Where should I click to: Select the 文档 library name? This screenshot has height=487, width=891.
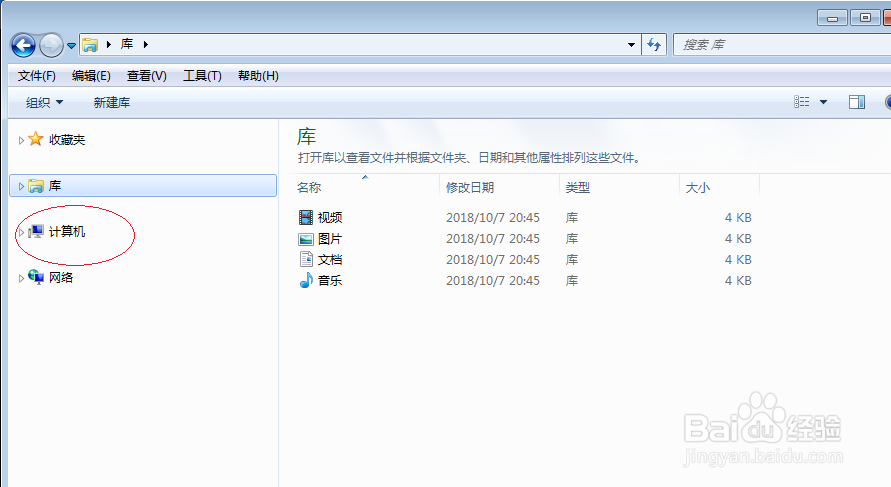pos(330,260)
